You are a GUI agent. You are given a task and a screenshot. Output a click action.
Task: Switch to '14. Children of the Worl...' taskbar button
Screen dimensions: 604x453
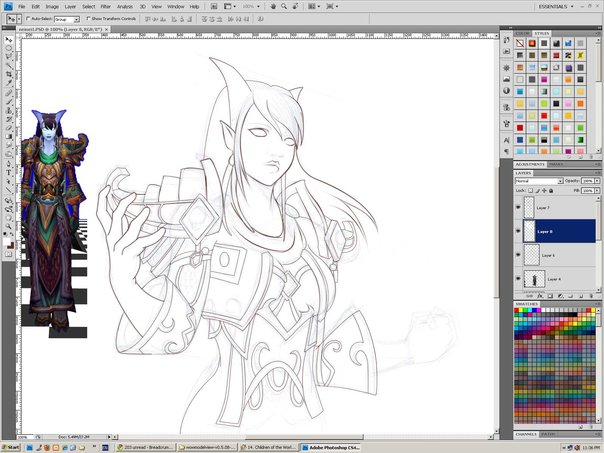pos(268,448)
